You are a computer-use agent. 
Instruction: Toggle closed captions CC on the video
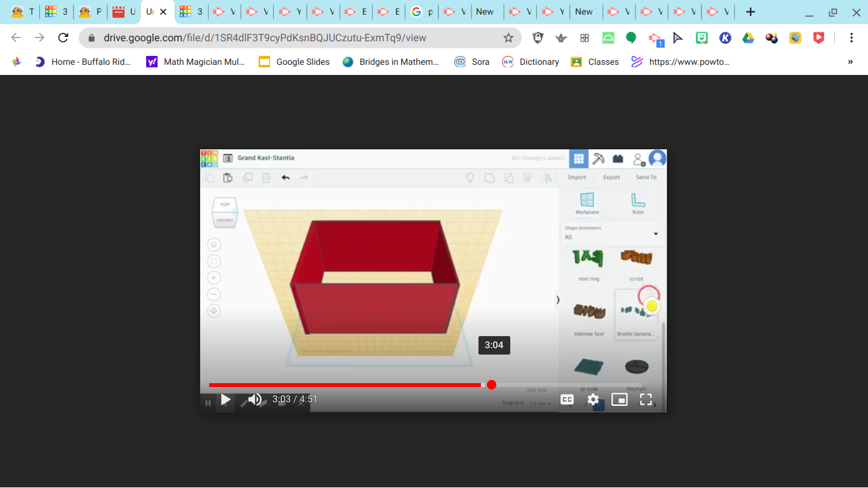coord(567,400)
